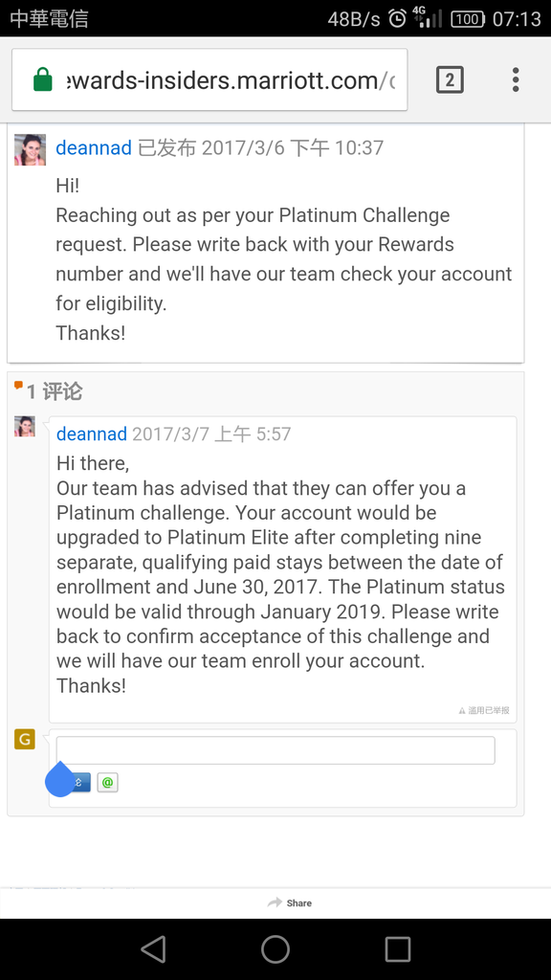Tap the @ mention button below comment box
The width and height of the screenshot is (551, 980).
(107, 782)
